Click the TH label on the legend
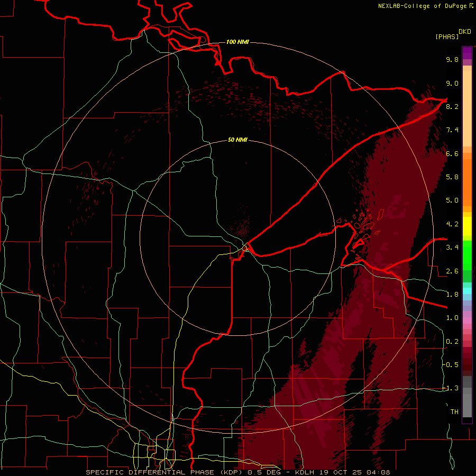 click(x=454, y=412)
